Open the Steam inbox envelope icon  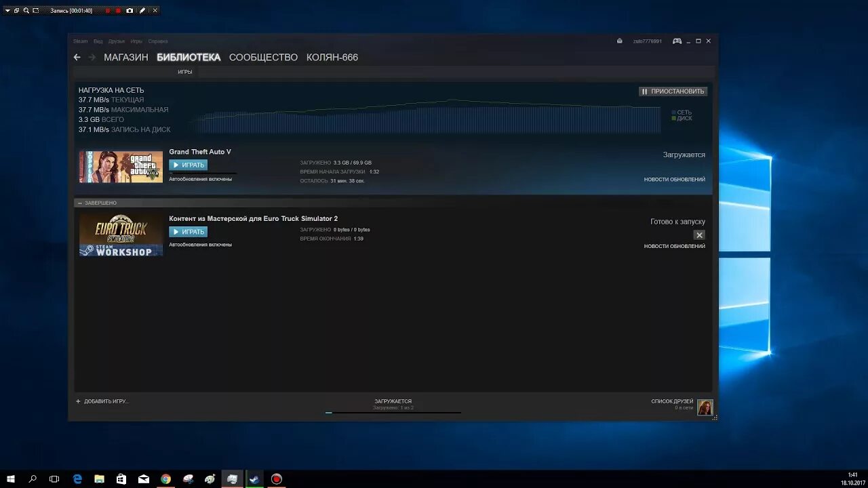click(619, 41)
